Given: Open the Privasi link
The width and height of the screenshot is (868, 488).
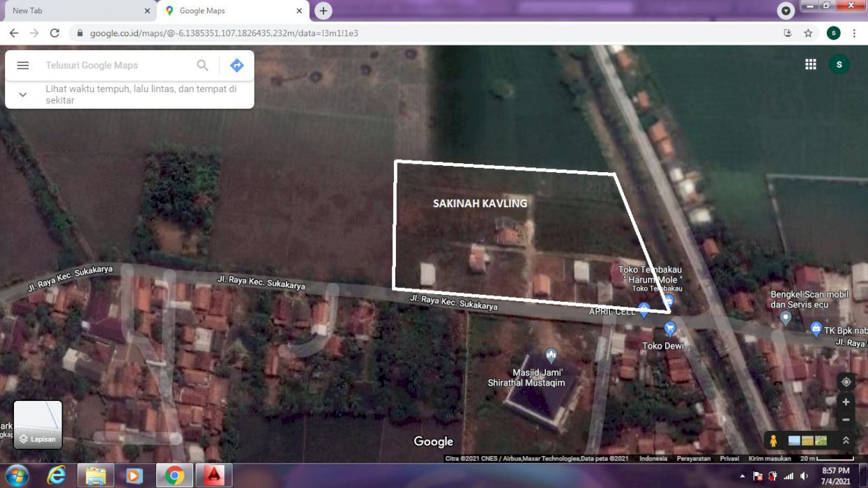Looking at the screenshot, I should click(729, 459).
